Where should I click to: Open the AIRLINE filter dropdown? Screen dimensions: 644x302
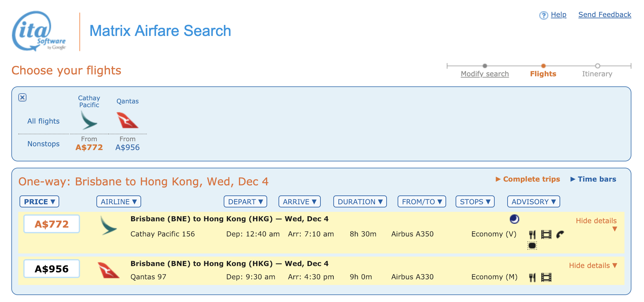(119, 202)
